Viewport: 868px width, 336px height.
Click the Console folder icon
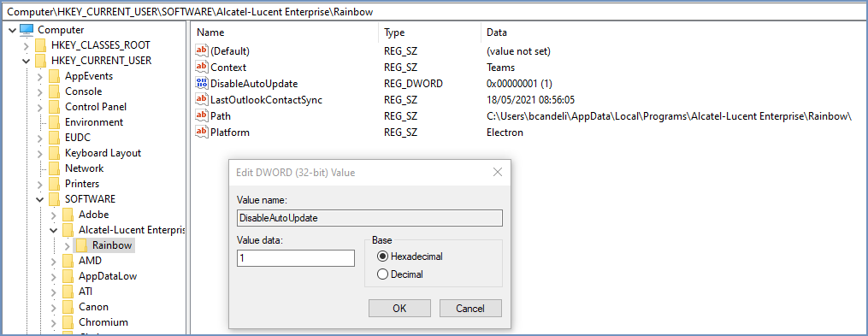(x=54, y=91)
